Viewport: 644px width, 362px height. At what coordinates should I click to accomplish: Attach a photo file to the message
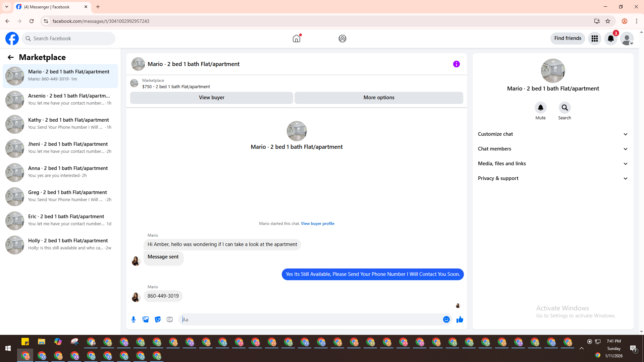(x=146, y=319)
